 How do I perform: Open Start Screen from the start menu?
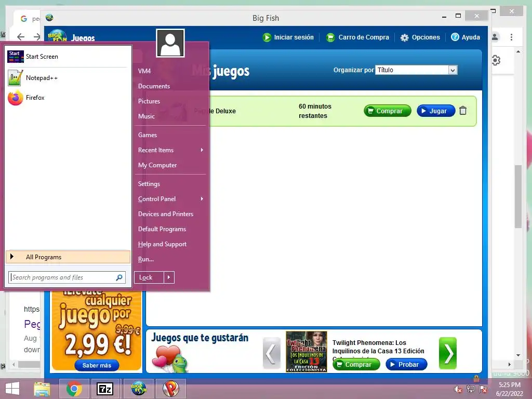(x=68, y=57)
